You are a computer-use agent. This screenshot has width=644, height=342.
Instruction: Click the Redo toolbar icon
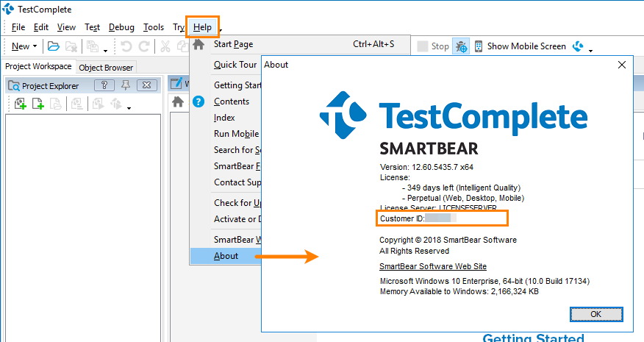coord(144,46)
